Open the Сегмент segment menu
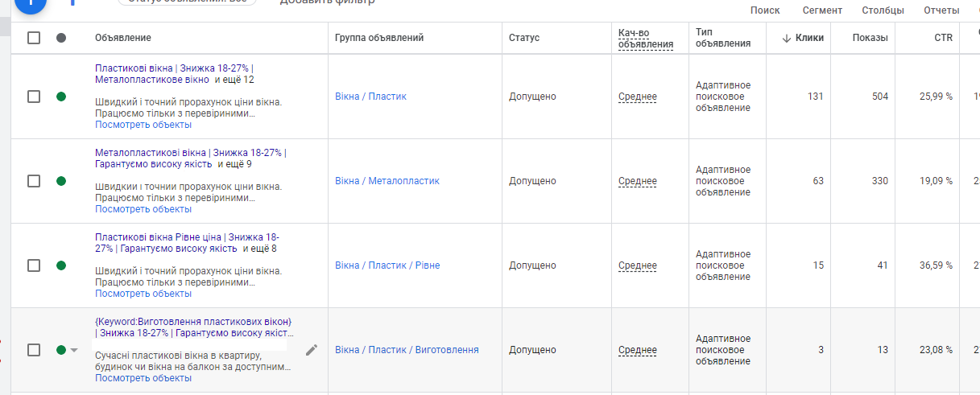The height and width of the screenshot is (395, 980). [x=822, y=10]
